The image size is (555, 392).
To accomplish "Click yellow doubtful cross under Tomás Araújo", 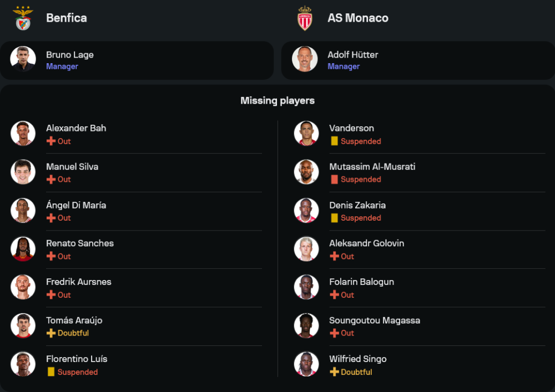I will [51, 333].
